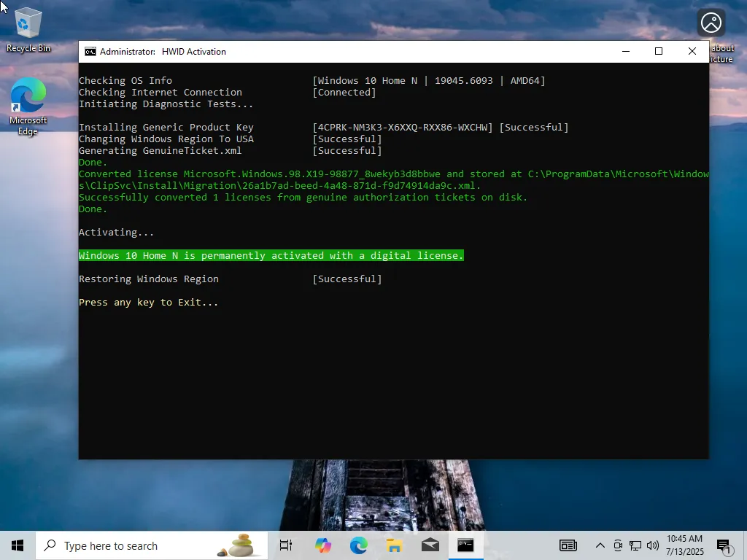The width and height of the screenshot is (747, 560).
Task: Click the search highlight image in the search box
Action: 239,545
